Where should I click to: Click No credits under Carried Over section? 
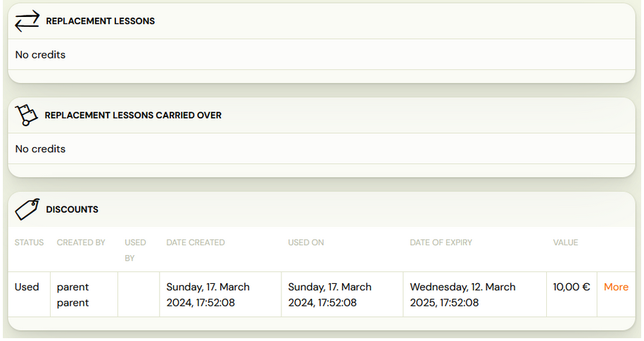coord(40,149)
